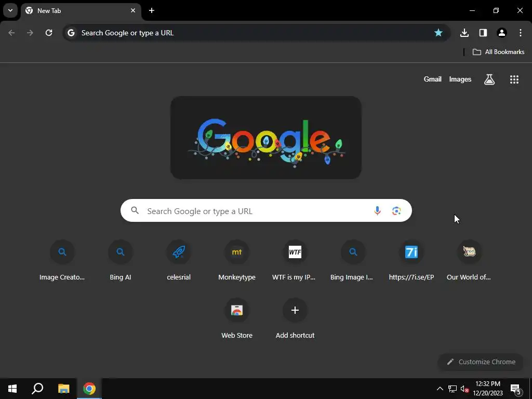Open the Images link
The image size is (532, 399).
460,79
